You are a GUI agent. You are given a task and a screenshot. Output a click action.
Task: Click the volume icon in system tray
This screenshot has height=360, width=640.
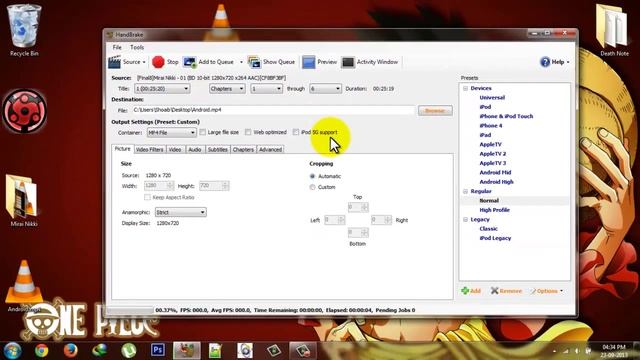[x=577, y=351]
